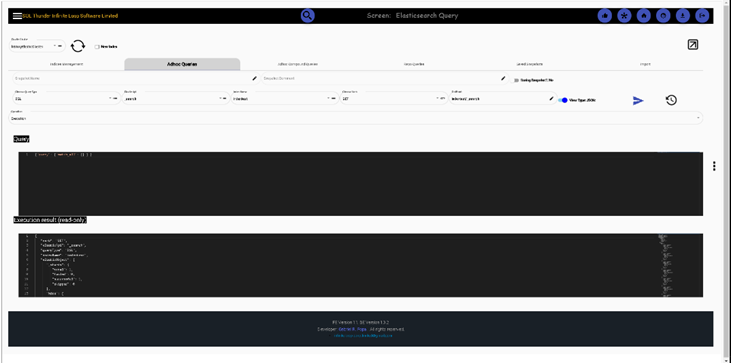The image size is (731, 363).
Task: Select the Adhoc Queries tab
Action: 182,64
